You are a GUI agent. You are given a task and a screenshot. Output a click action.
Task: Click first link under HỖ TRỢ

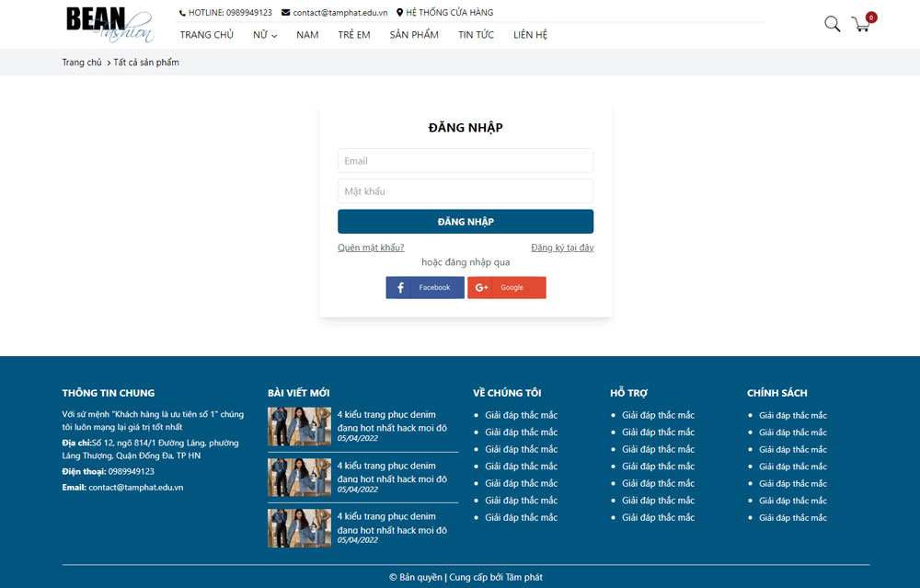(658, 415)
